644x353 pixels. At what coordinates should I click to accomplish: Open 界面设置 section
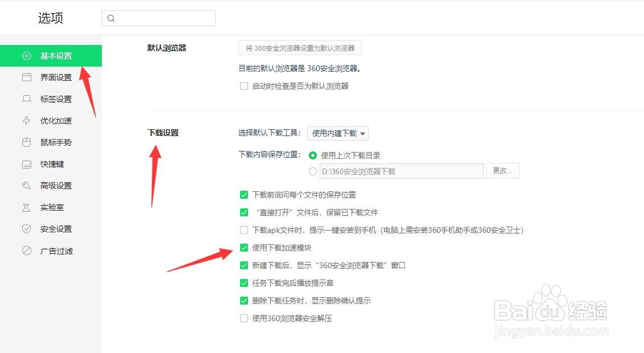[x=51, y=77]
